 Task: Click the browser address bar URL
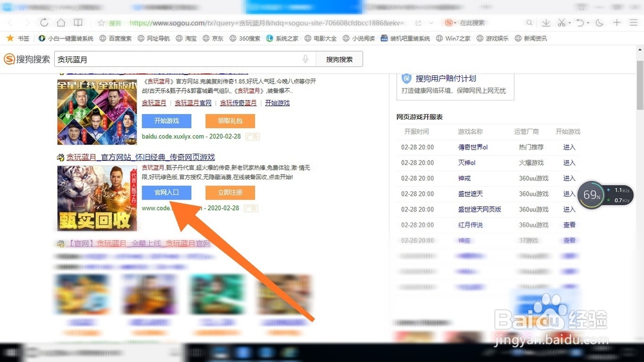coord(267,23)
